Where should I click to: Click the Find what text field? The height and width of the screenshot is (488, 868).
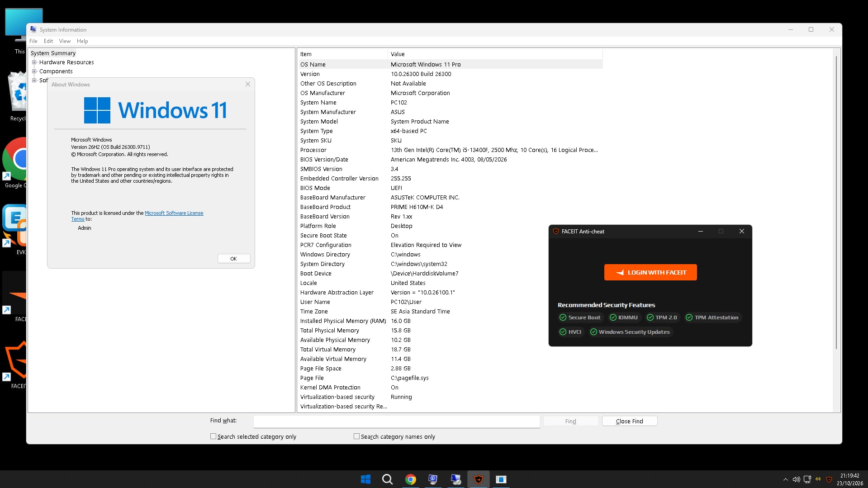[397, 421]
